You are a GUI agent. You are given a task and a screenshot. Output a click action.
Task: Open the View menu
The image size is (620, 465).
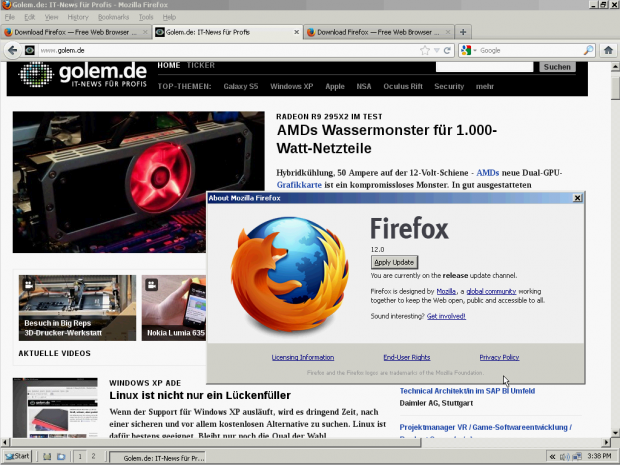coord(51,17)
